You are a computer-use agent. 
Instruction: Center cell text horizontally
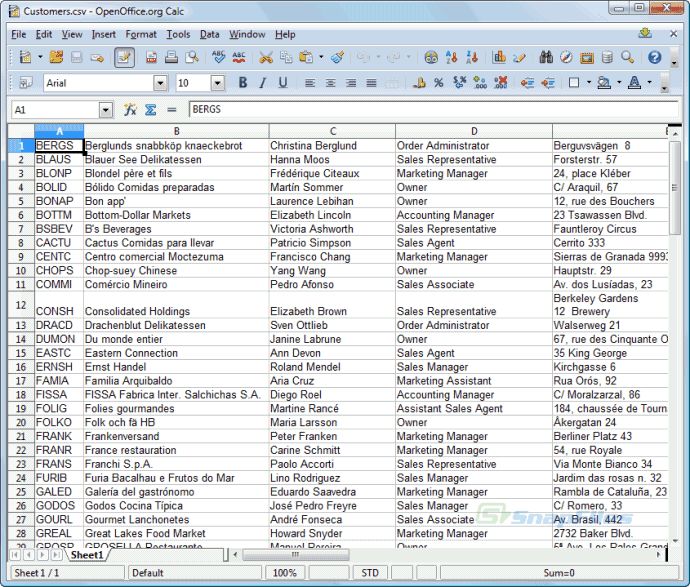click(330, 83)
